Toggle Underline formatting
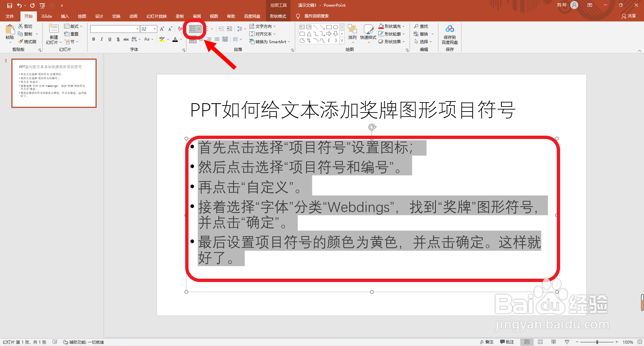This screenshot has width=644, height=346. pyautogui.click(x=110, y=39)
